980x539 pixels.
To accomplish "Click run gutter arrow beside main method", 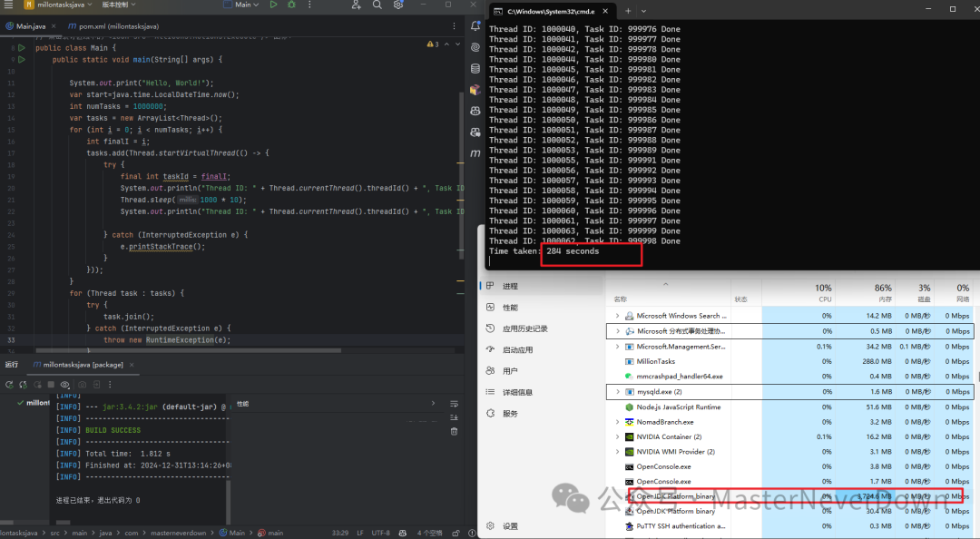I will (x=22, y=60).
